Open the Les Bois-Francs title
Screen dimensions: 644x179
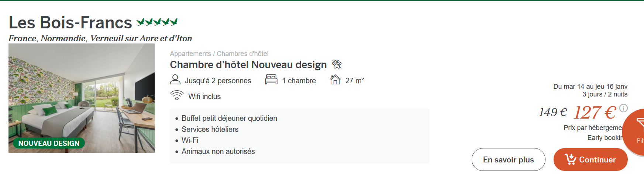coord(70,22)
